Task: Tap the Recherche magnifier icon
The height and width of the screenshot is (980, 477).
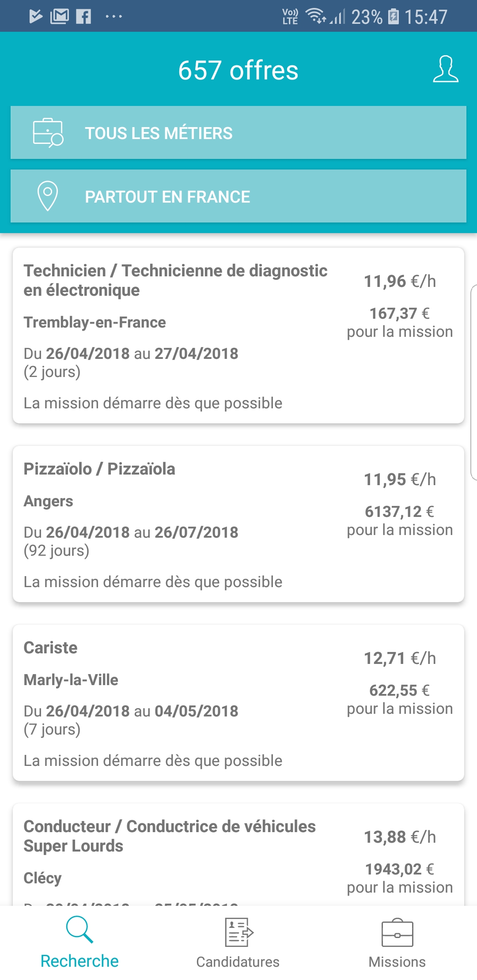Action: (x=79, y=929)
